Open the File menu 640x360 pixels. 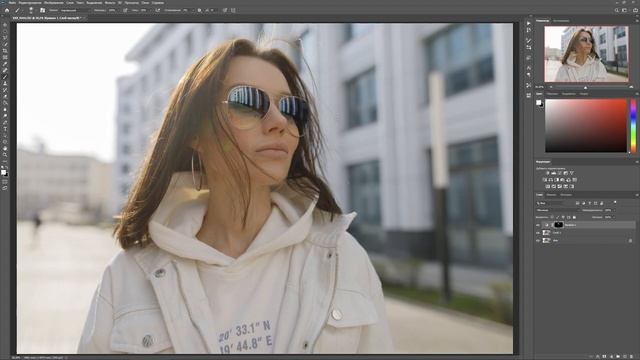pyautogui.click(x=12, y=2)
